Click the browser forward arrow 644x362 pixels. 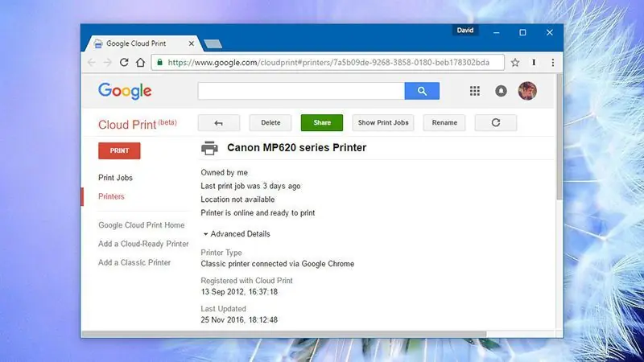[108, 63]
